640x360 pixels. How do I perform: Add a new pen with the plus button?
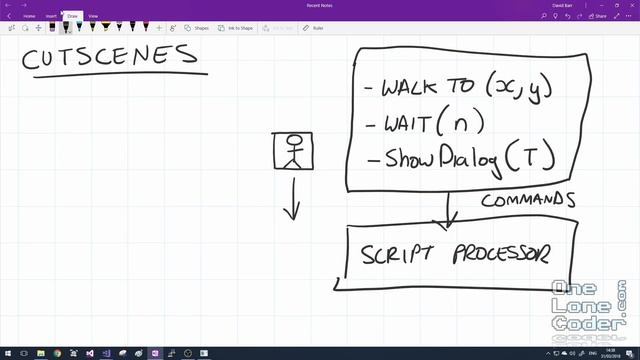click(x=159, y=28)
